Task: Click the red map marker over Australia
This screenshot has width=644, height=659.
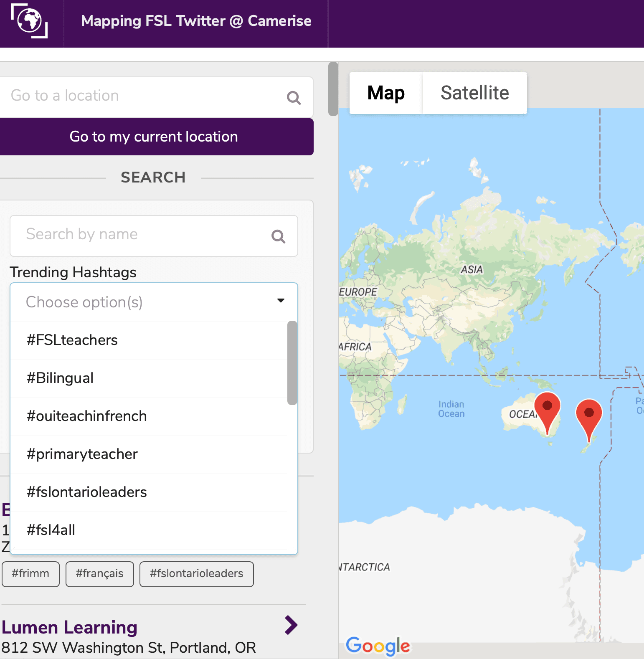Action: click(547, 413)
